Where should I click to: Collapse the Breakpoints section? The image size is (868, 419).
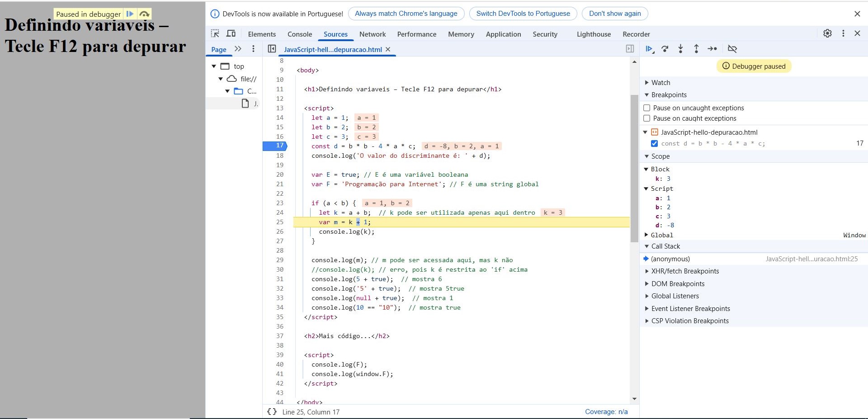tap(647, 95)
